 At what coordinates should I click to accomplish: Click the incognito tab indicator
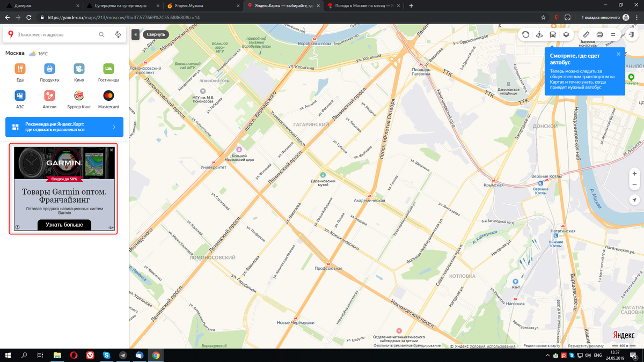604,17
